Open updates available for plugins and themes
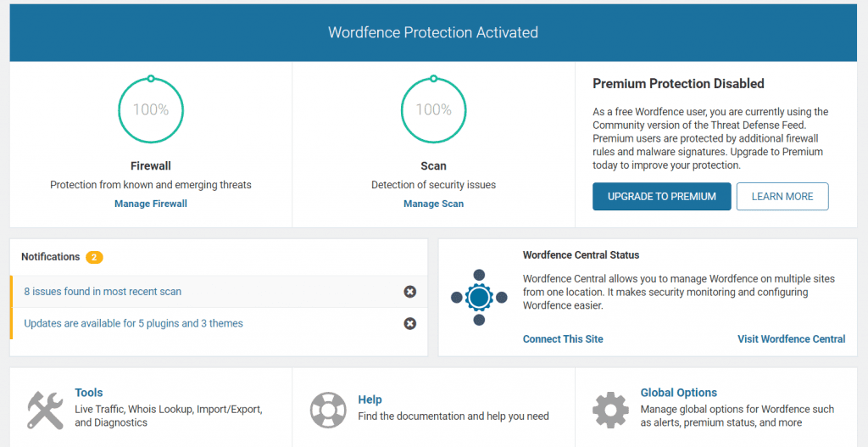The width and height of the screenshot is (868, 447). (x=134, y=323)
